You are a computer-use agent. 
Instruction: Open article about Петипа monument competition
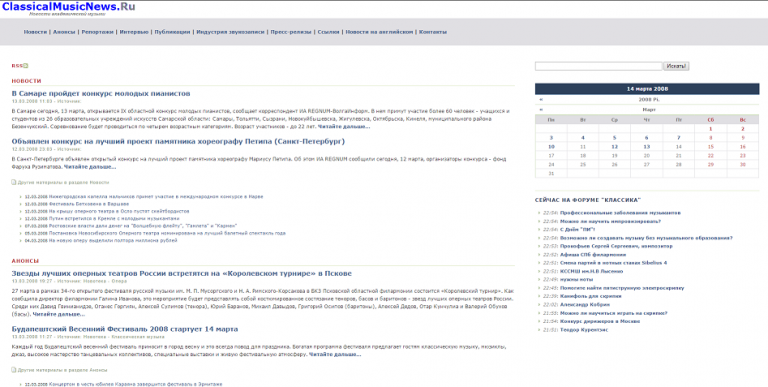[178, 142]
